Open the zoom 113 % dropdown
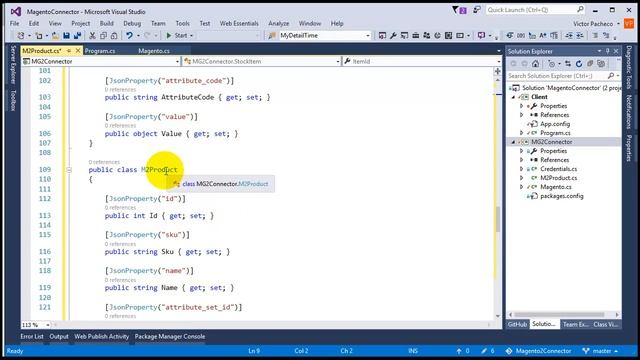640x360 pixels. 48,325
